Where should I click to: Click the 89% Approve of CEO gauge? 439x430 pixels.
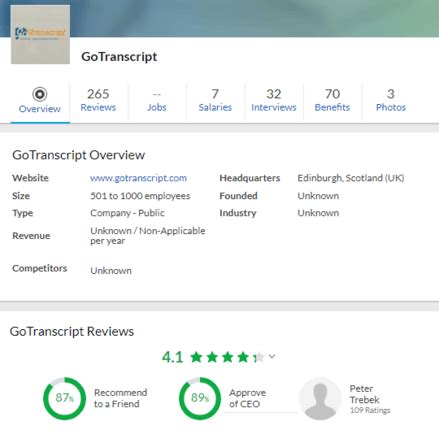pos(200,398)
